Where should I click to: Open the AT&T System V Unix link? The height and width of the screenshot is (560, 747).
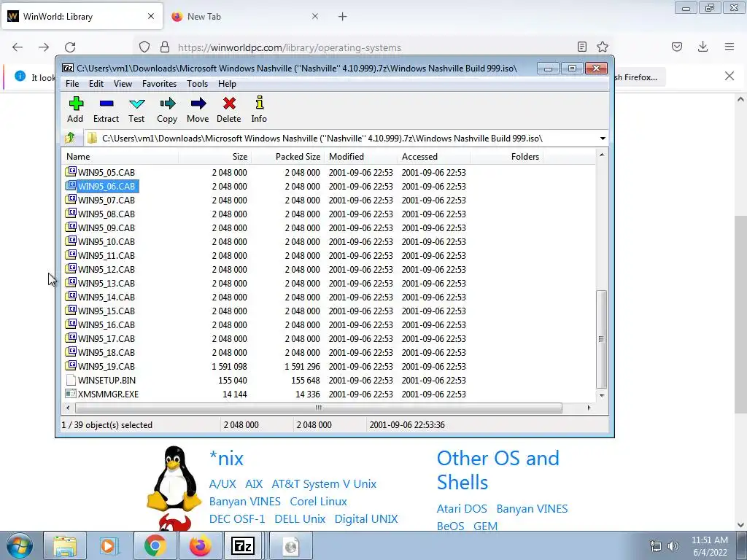[x=324, y=484]
